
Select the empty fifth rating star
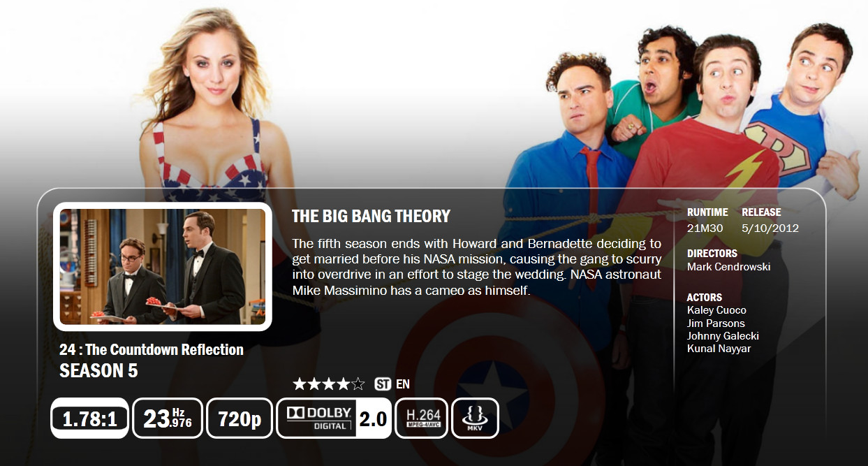[x=358, y=384]
